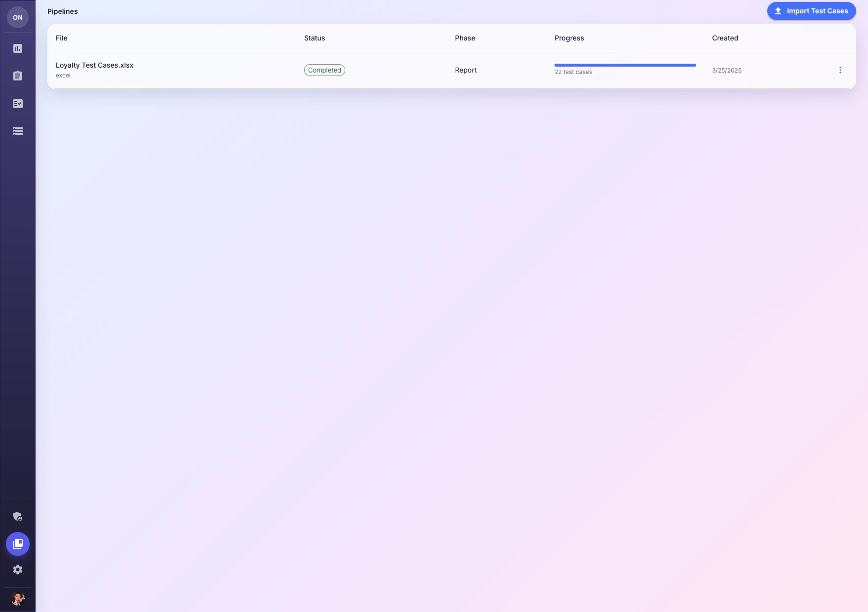Open the Loyalty Test Cases.xlsx file link
This screenshot has height=612, width=868.
[94, 65]
